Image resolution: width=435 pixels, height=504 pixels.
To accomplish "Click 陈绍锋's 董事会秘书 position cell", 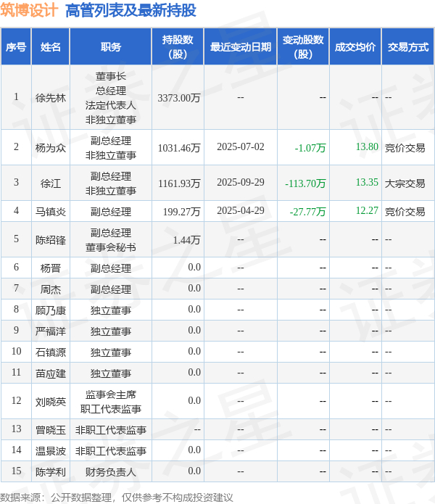I will click(111, 240).
